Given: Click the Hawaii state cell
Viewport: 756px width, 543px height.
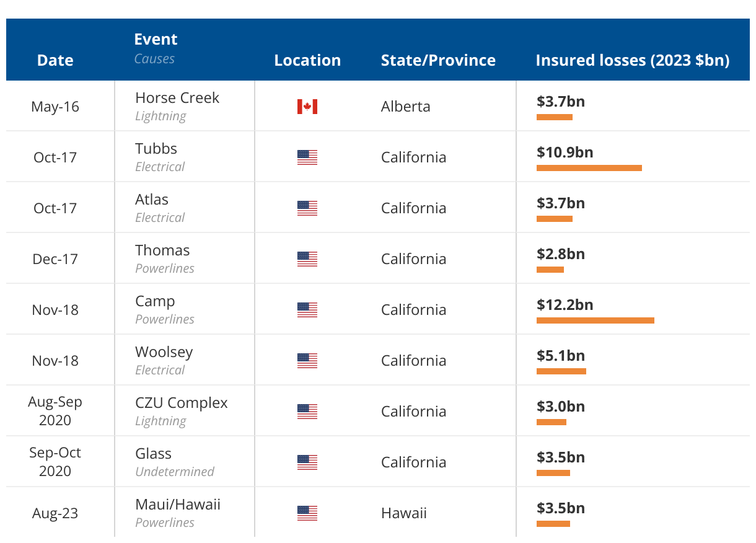Looking at the screenshot, I should (x=403, y=513).
